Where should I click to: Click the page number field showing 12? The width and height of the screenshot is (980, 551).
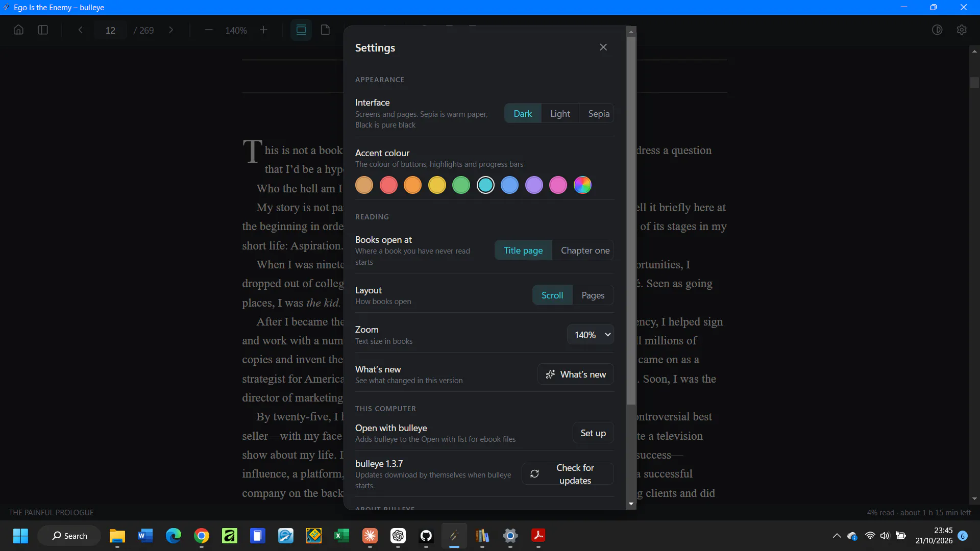pyautogui.click(x=110, y=31)
